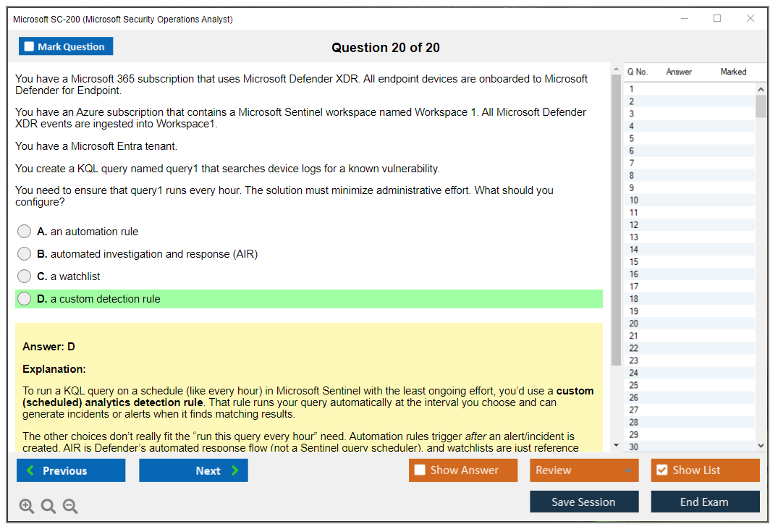Click the End Exam button
Screen dimensions: 778x532
[x=704, y=502]
